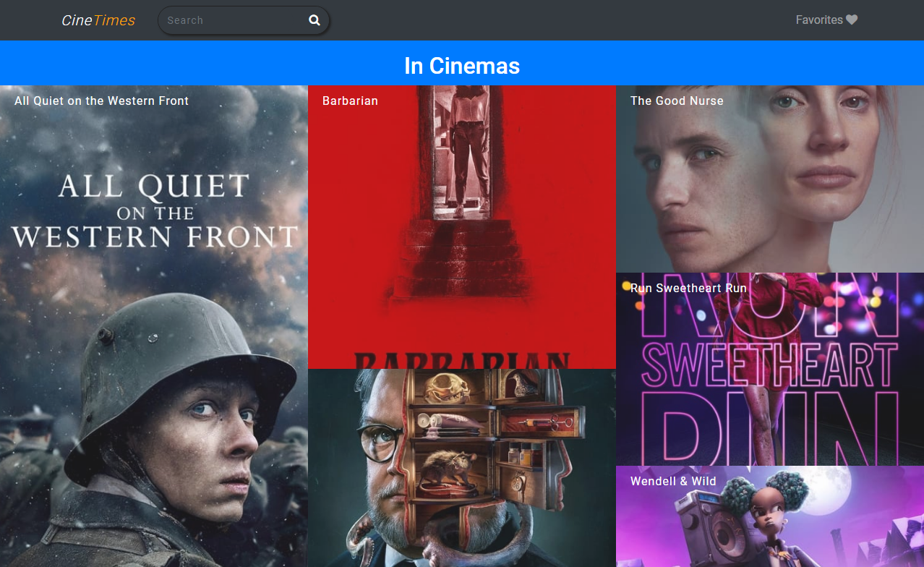The width and height of the screenshot is (924, 567).
Task: Click 'The Good Nurse' title label
Action: coord(677,101)
